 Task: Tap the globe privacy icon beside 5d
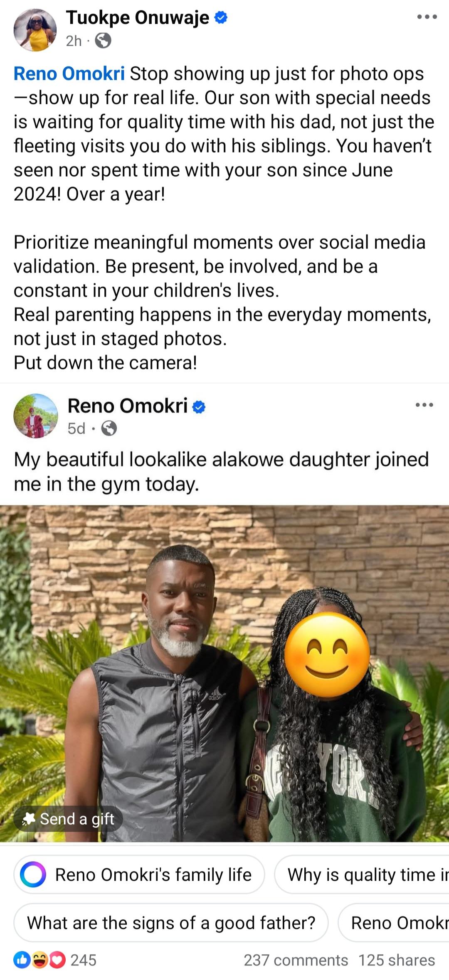109,428
